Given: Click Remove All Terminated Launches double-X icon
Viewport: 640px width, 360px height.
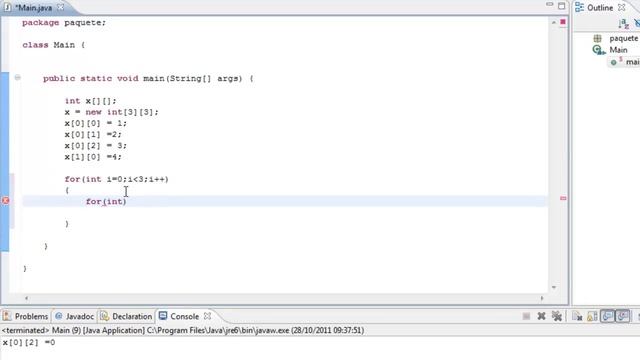Looking at the screenshot, I should [557, 316].
